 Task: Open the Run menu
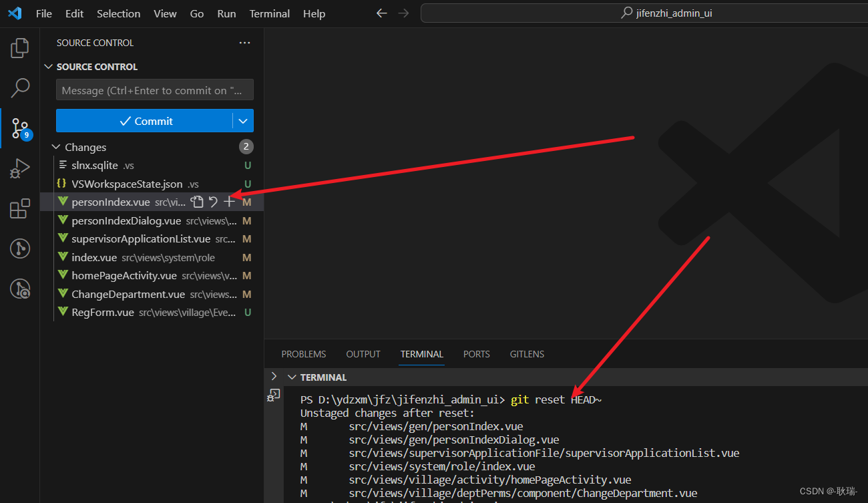tap(226, 13)
